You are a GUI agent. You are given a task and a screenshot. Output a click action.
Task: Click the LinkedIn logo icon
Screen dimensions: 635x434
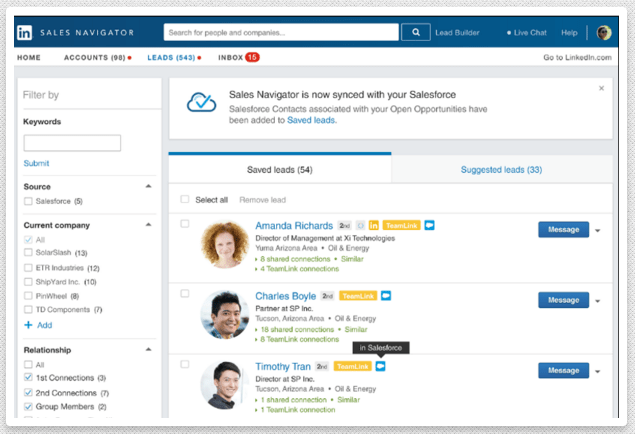coord(24,32)
